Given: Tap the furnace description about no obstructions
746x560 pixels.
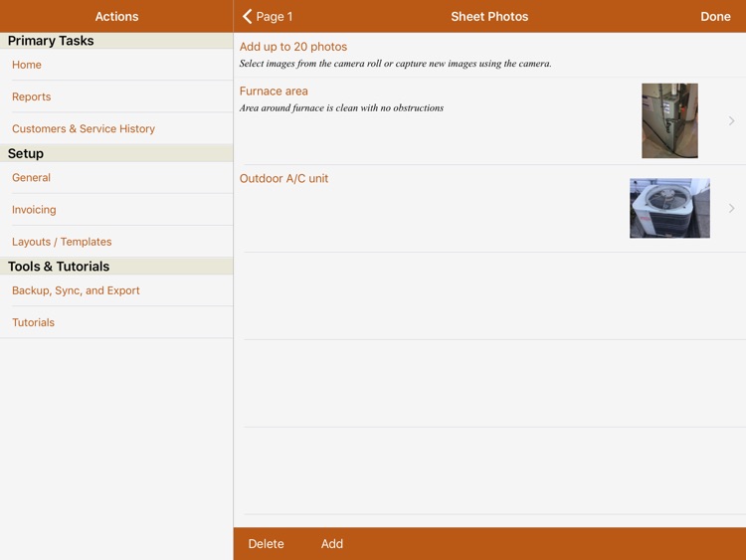Looking at the screenshot, I should pos(341,108).
